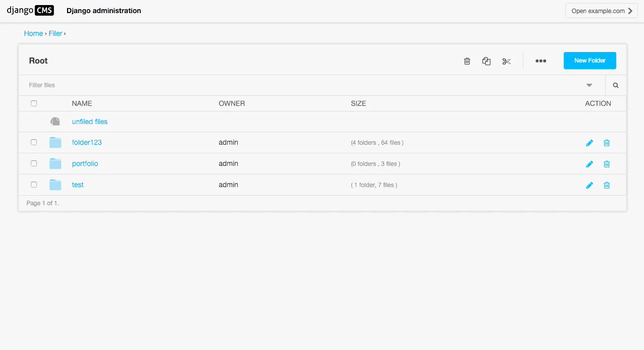Viewport: 644px width, 350px height.
Task: Click the copy files icon in the toolbar
Action: tap(487, 61)
